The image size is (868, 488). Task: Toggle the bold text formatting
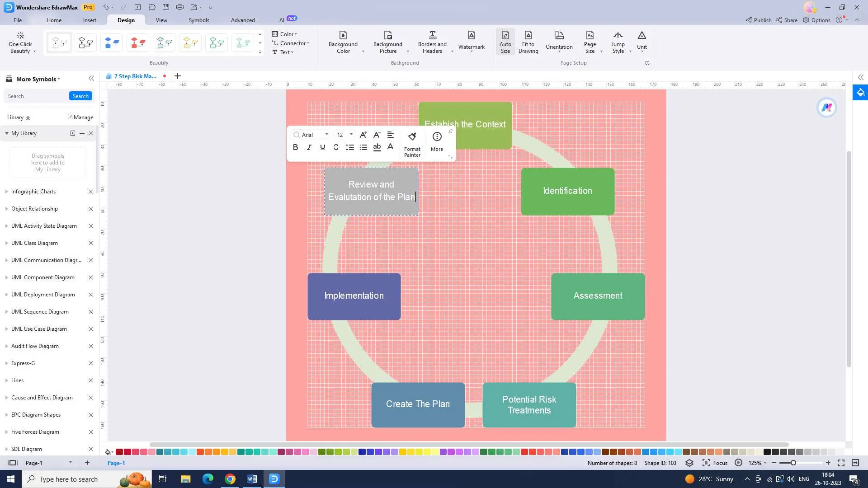pos(295,146)
